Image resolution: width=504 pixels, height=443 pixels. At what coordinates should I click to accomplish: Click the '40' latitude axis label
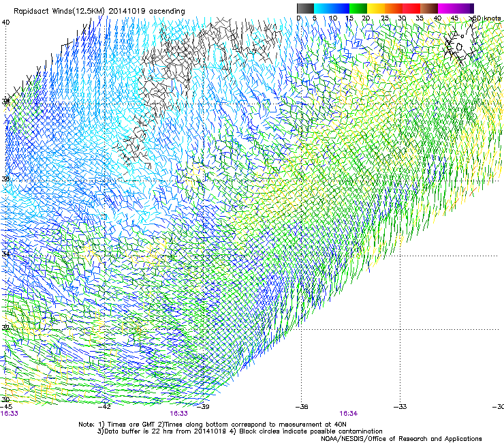pos(5,22)
